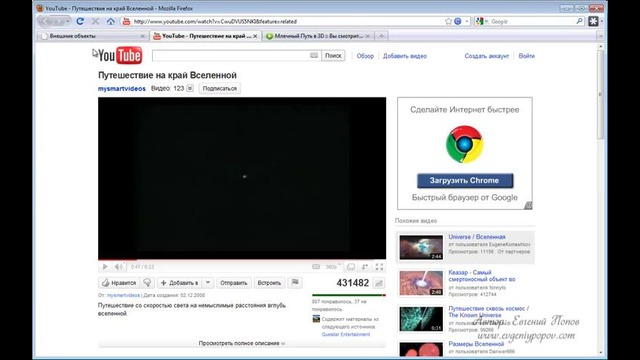Viewport: 640px width, 360px height.
Task: Expand Просмотреть полное описание
Action: 242,343
